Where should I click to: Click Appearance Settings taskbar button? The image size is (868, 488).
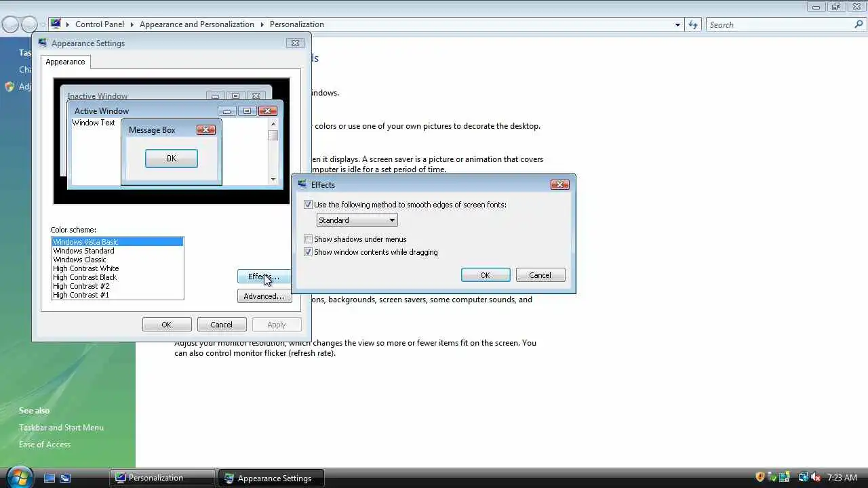271,478
